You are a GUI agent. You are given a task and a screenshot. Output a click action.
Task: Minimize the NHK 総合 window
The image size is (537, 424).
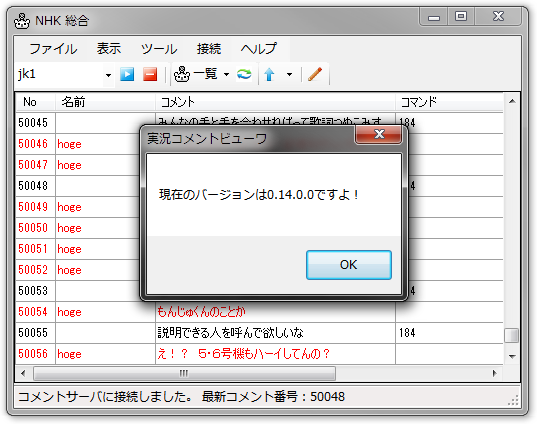(434, 16)
